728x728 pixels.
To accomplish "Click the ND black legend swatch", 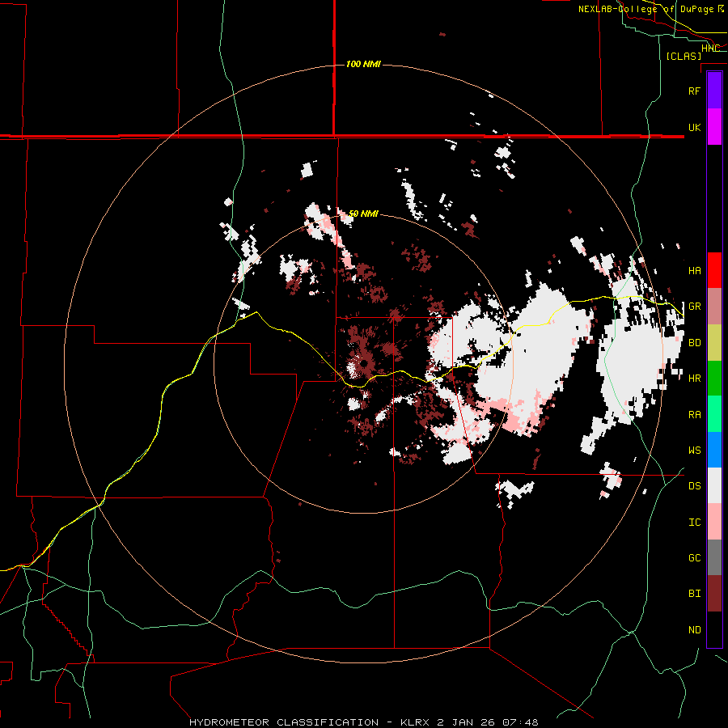I will pos(714,629).
